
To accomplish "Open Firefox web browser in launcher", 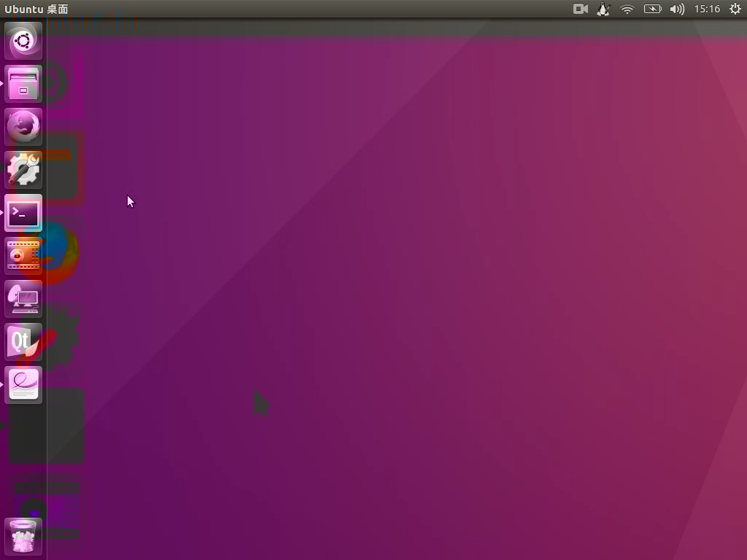I will tap(23, 127).
